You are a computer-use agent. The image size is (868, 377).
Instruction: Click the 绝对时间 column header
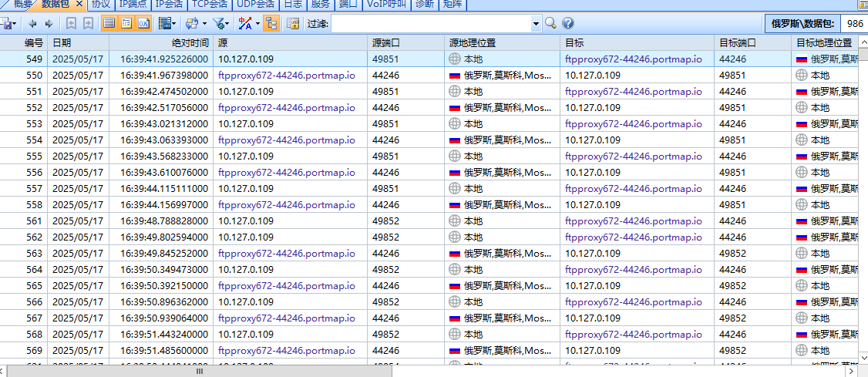coord(190,42)
